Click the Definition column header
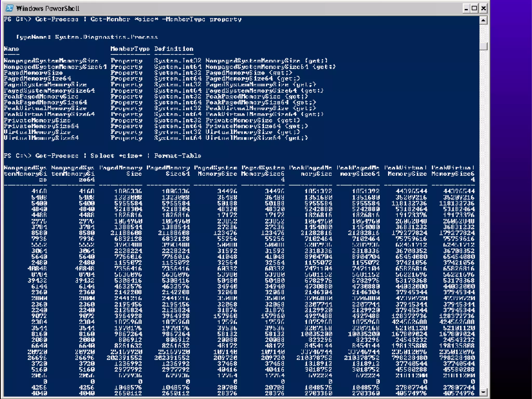 174,49
